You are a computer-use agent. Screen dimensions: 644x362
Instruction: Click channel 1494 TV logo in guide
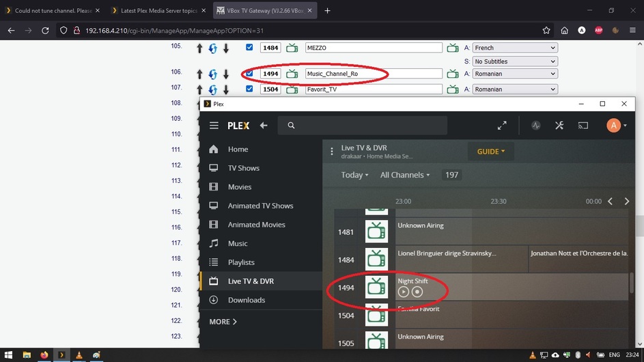[376, 288]
